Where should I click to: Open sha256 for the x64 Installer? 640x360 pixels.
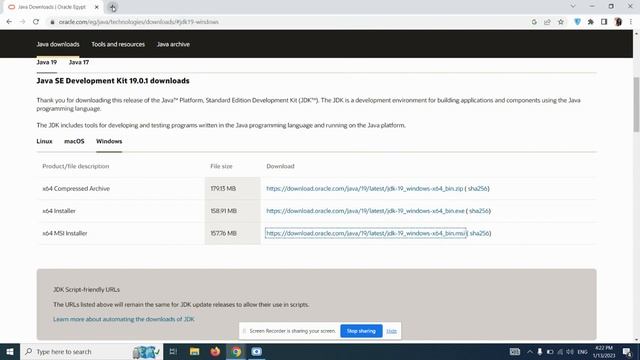(x=479, y=211)
